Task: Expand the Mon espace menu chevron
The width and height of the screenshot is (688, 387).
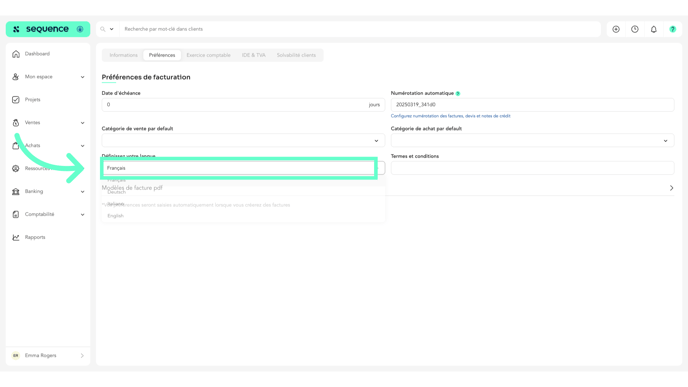Action: pyautogui.click(x=82, y=77)
